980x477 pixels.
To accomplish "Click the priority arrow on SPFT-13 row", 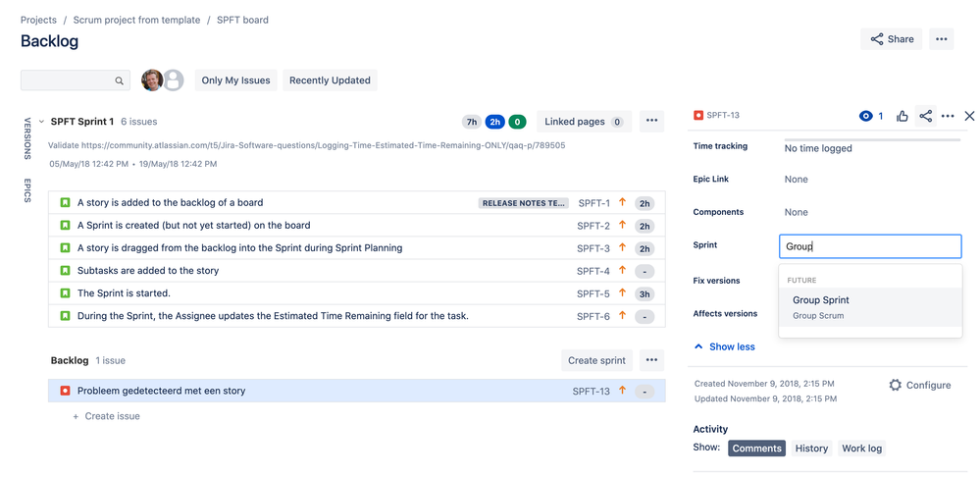I will (622, 391).
